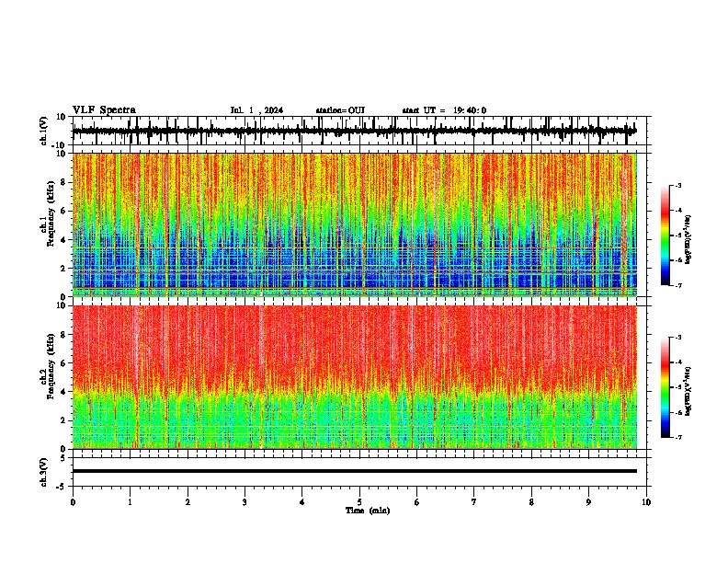The image size is (728, 563).
Task: Click the ch.2 color bar log(PSD) unit label
Action: point(688,391)
